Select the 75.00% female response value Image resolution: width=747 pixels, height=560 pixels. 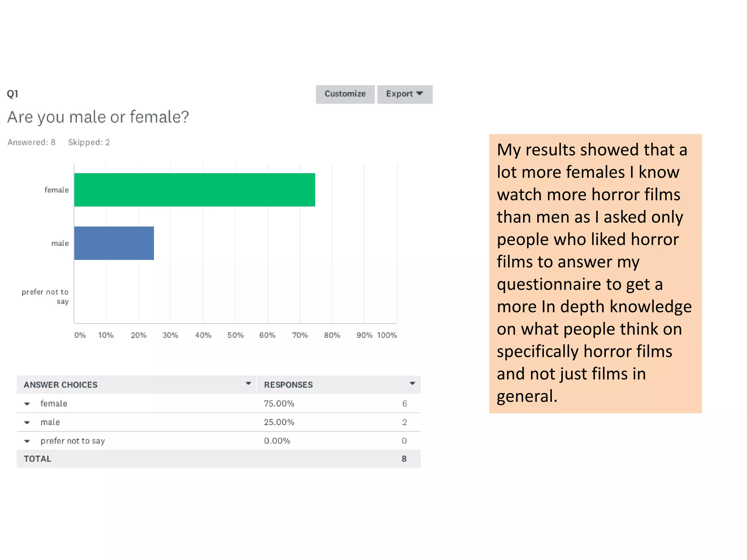[279, 404]
